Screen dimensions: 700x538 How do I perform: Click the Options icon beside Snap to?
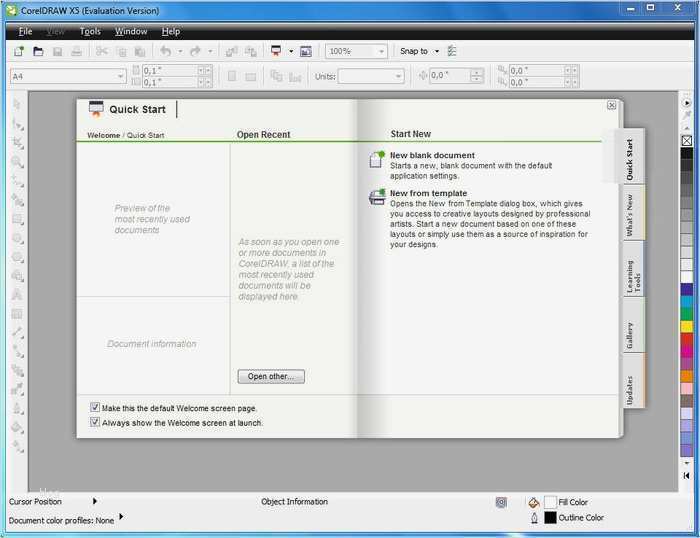coord(452,51)
